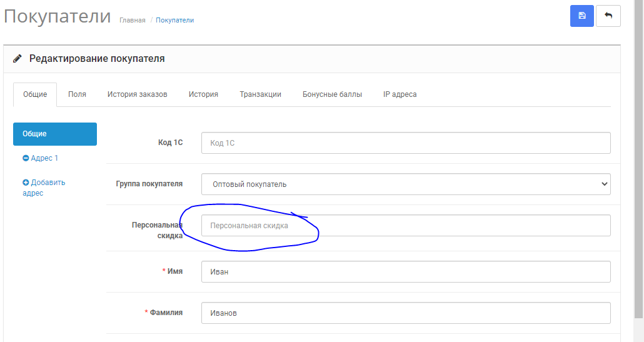Click the blue save floppy-disk button
Viewport: 644px width, 342px height.
pos(581,16)
